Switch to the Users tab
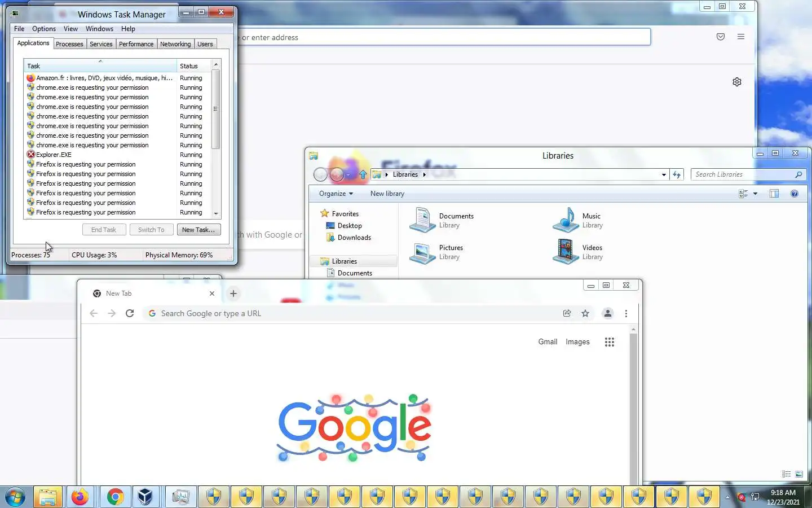The image size is (812, 508). click(205, 44)
